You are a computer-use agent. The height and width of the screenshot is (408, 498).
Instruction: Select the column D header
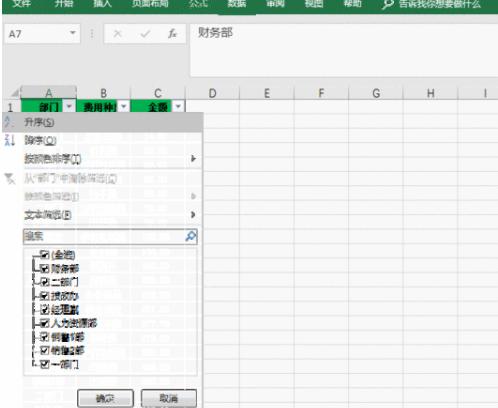click(x=212, y=93)
